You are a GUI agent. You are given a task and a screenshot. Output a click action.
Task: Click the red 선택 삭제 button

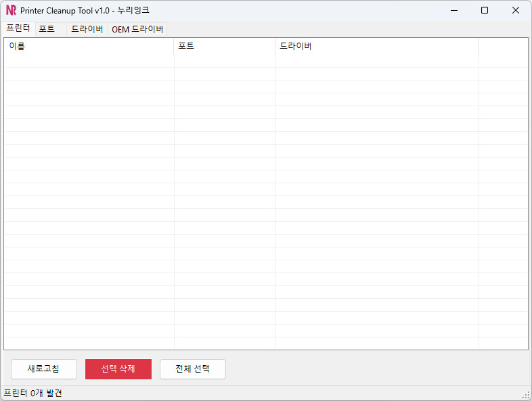click(118, 369)
